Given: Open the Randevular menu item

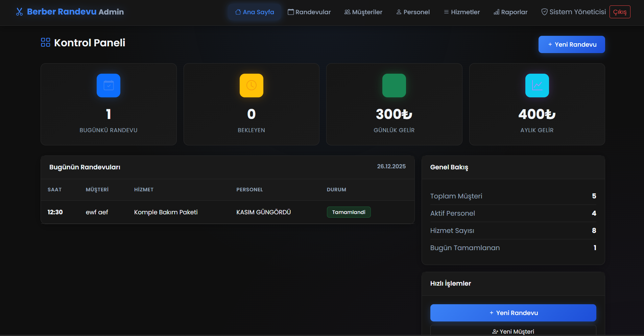Looking at the screenshot, I should click(x=309, y=12).
